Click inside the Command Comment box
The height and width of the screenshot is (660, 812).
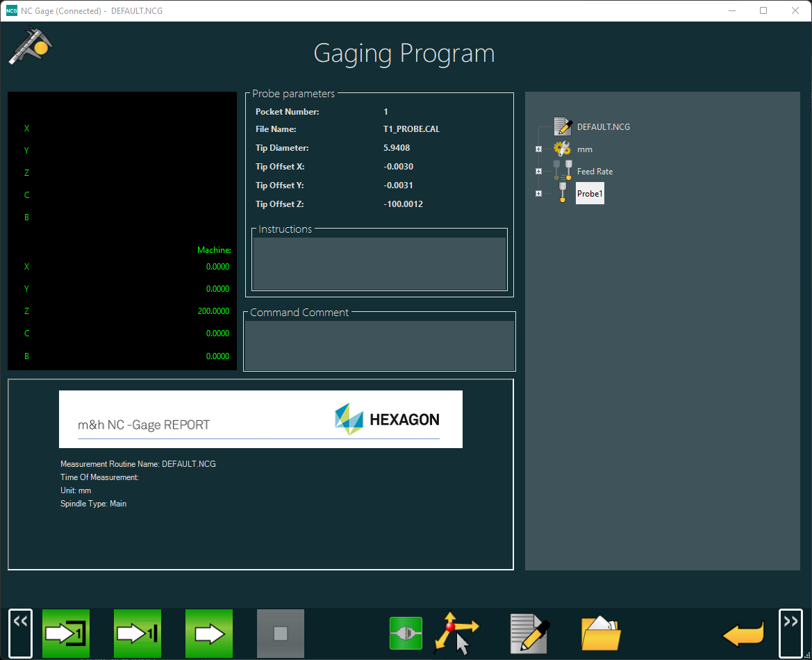(379, 345)
